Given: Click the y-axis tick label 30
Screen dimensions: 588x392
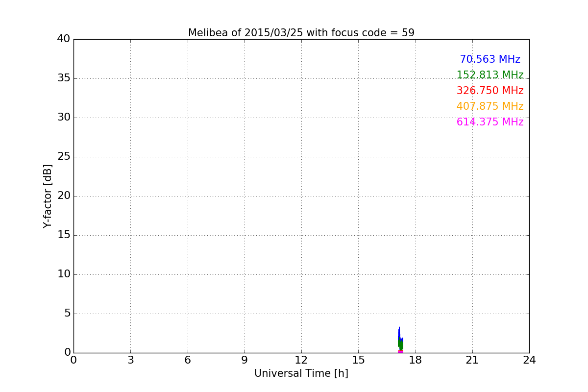Looking at the screenshot, I should pos(64,117).
